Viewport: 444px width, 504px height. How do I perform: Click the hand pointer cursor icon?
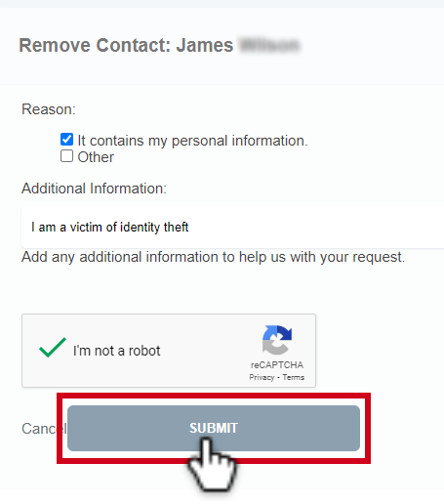212,465
